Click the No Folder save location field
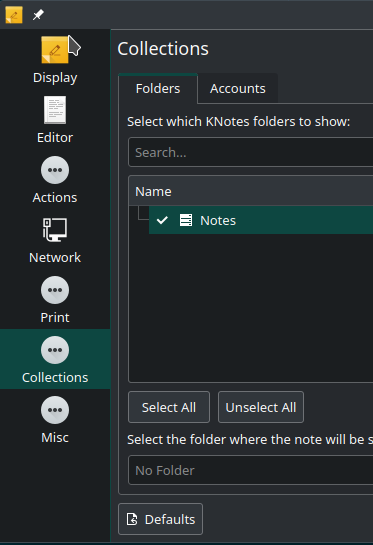The height and width of the screenshot is (545, 373). pos(251,470)
